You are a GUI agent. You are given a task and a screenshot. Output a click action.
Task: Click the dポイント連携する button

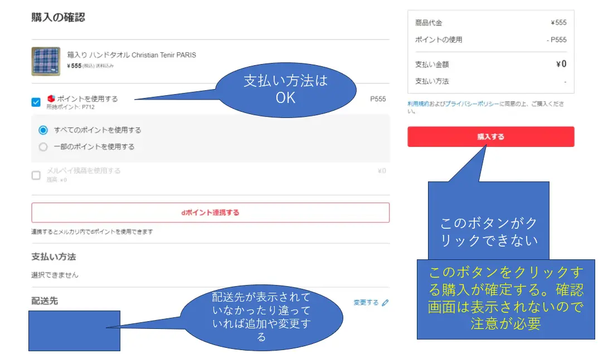(x=211, y=212)
